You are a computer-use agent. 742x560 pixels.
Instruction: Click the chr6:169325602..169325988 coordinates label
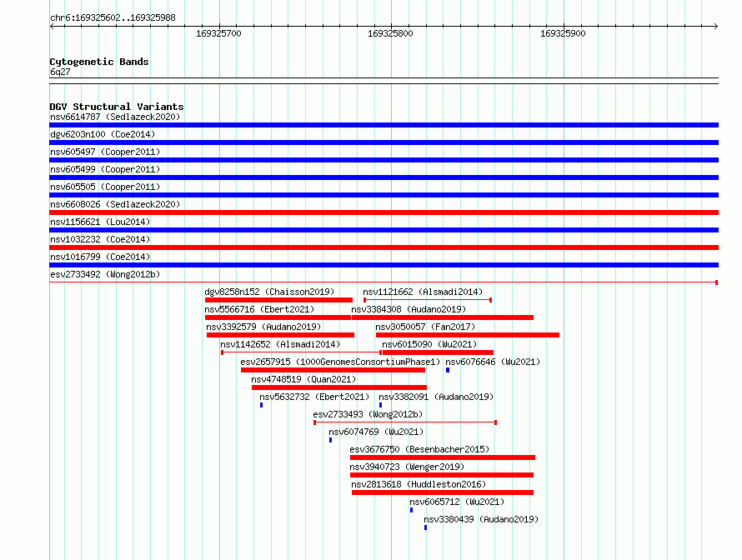113,17
